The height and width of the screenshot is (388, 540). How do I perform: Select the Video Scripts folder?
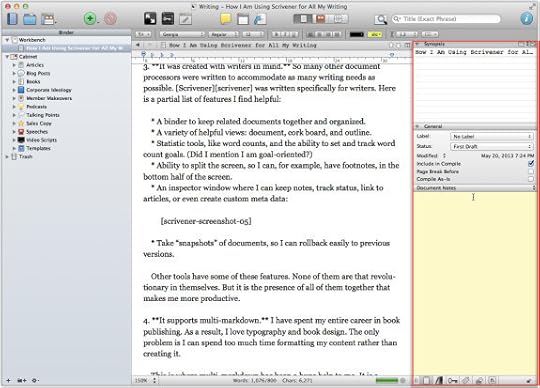pos(41,140)
